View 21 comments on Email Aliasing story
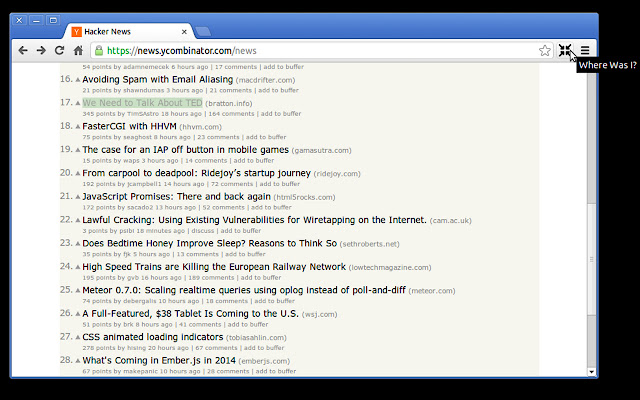 click(x=231, y=90)
